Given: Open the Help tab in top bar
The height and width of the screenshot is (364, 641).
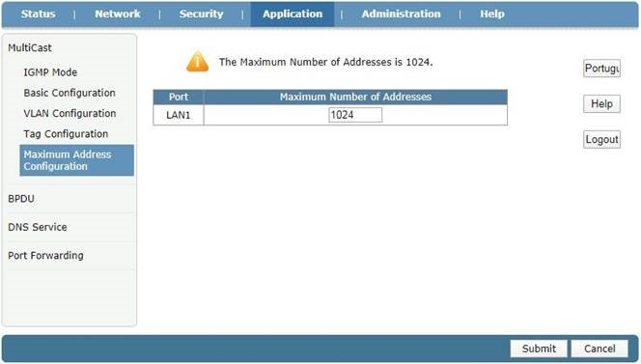Looking at the screenshot, I should click(x=491, y=14).
